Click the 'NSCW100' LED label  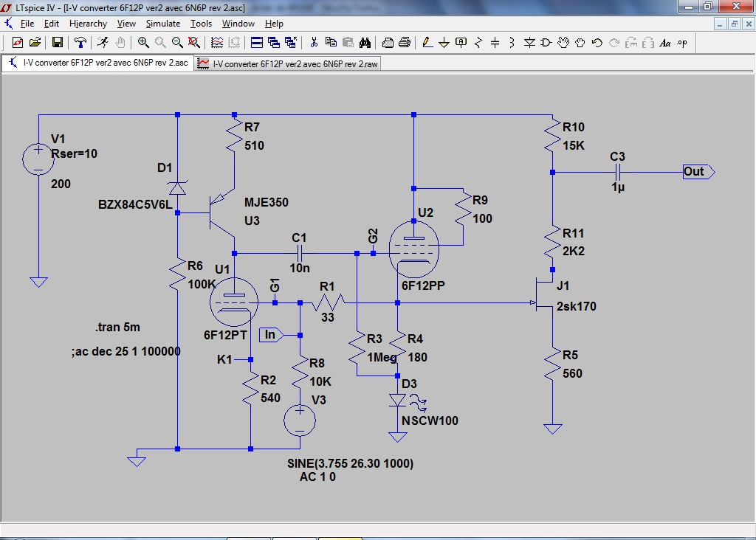pyautogui.click(x=430, y=420)
